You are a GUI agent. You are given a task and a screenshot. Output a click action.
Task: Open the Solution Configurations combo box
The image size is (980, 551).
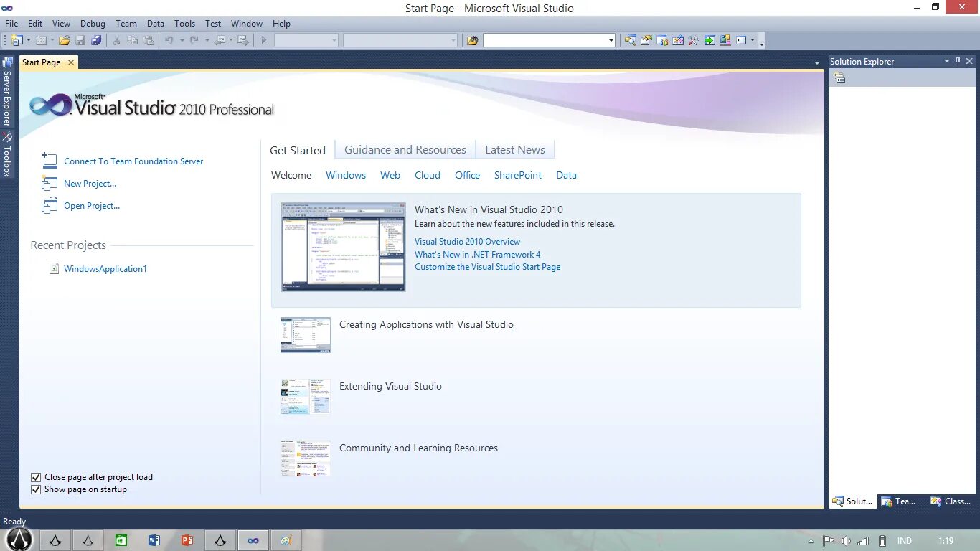[306, 40]
